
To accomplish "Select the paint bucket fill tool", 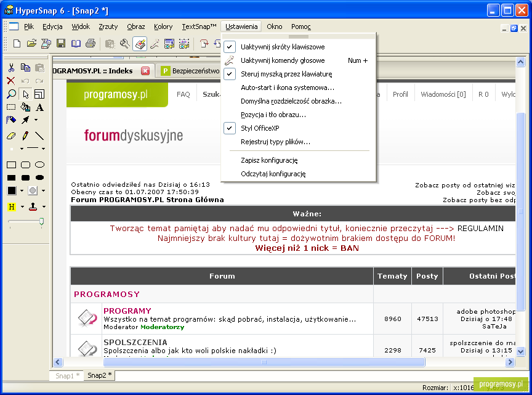I will (x=25, y=107).
